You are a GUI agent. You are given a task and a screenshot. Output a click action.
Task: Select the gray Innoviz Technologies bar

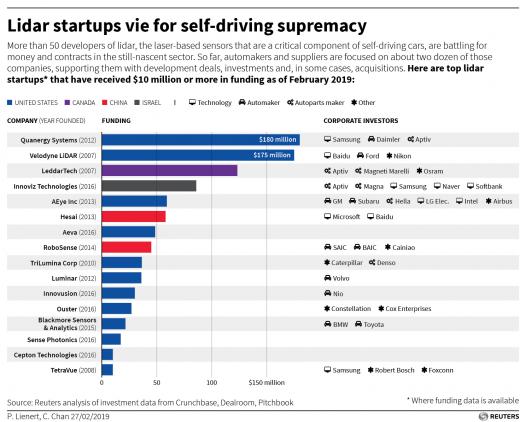point(149,186)
